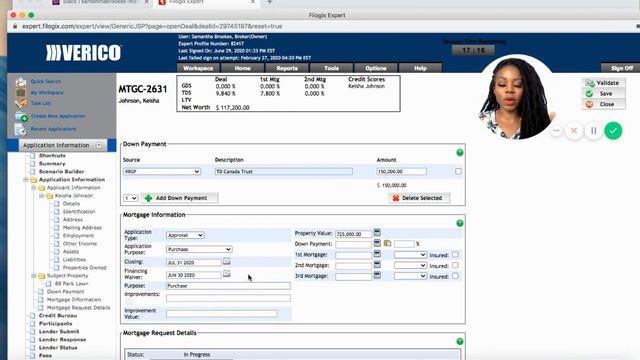Open Application Purpose dropdown

(199, 249)
